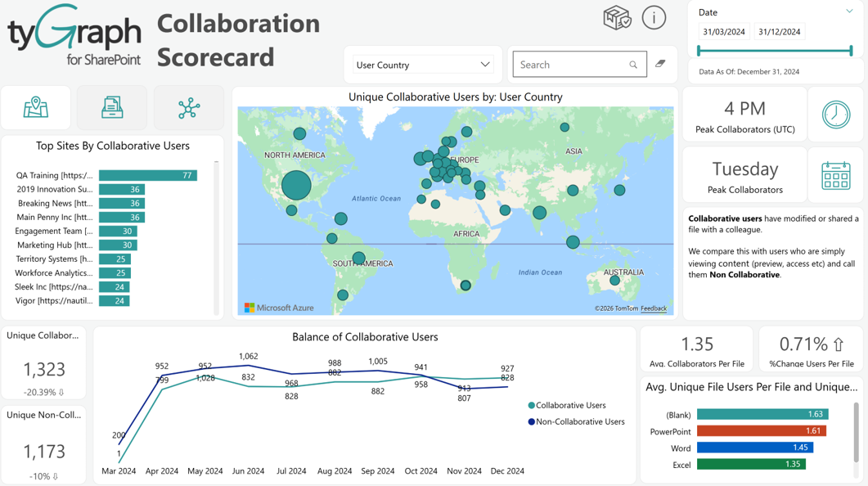Click the 1,062 data label in June
The image size is (868, 486).
coord(248,357)
